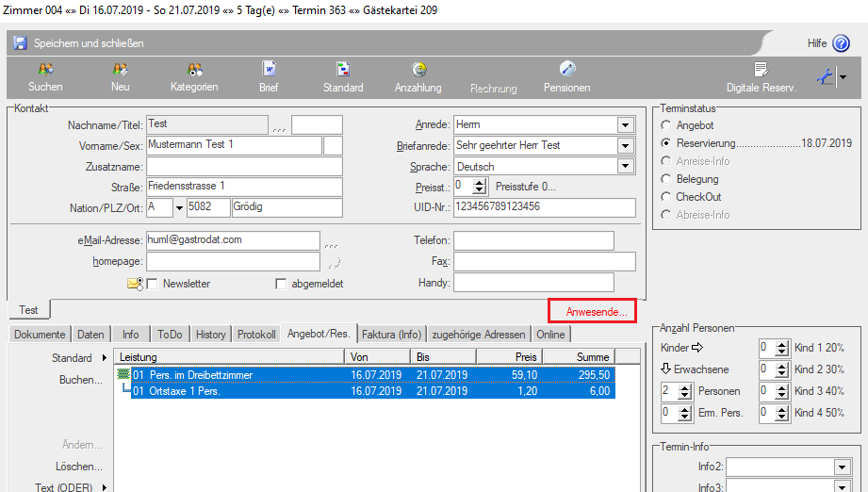Click the Löschen... button
Image resolution: width=868 pixels, height=492 pixels.
point(78,467)
